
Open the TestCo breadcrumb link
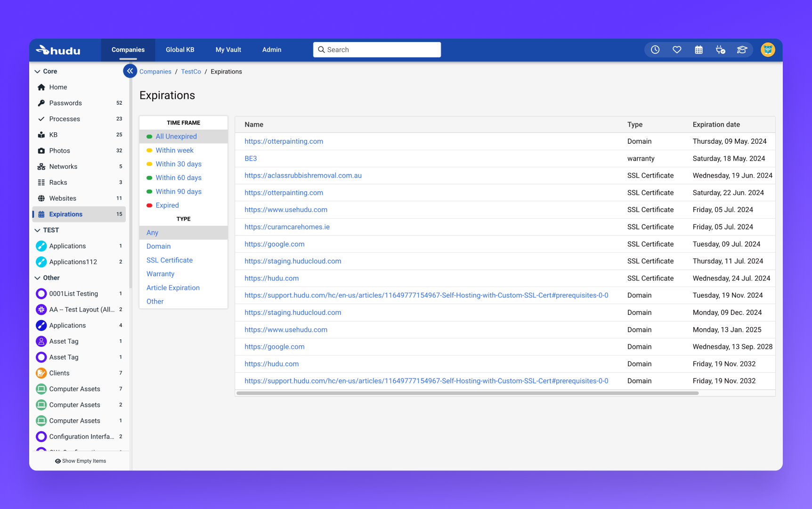191,72
